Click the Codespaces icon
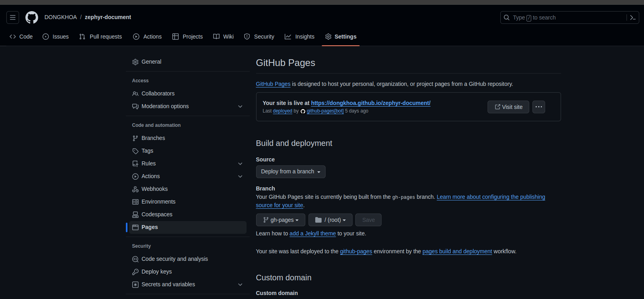644x299 pixels. coord(135,215)
